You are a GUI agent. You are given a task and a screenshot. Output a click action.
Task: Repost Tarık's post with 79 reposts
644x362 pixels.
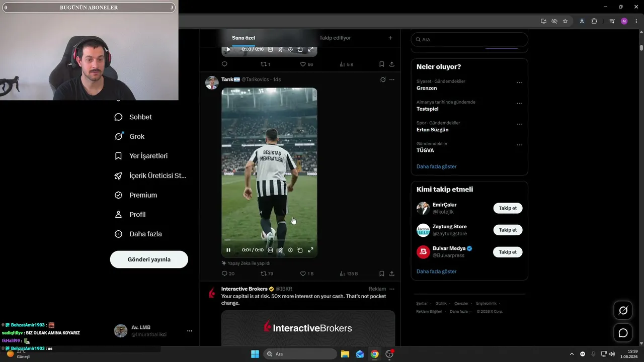267,274
